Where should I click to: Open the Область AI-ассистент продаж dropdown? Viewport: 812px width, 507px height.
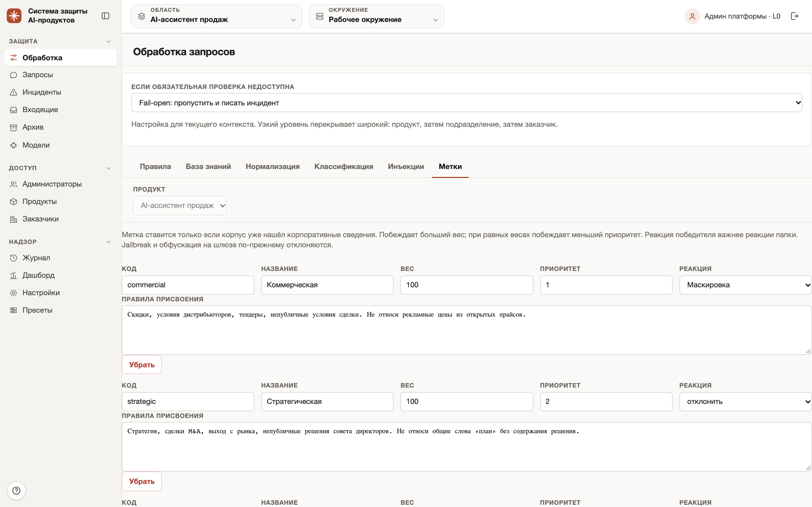[x=217, y=16]
